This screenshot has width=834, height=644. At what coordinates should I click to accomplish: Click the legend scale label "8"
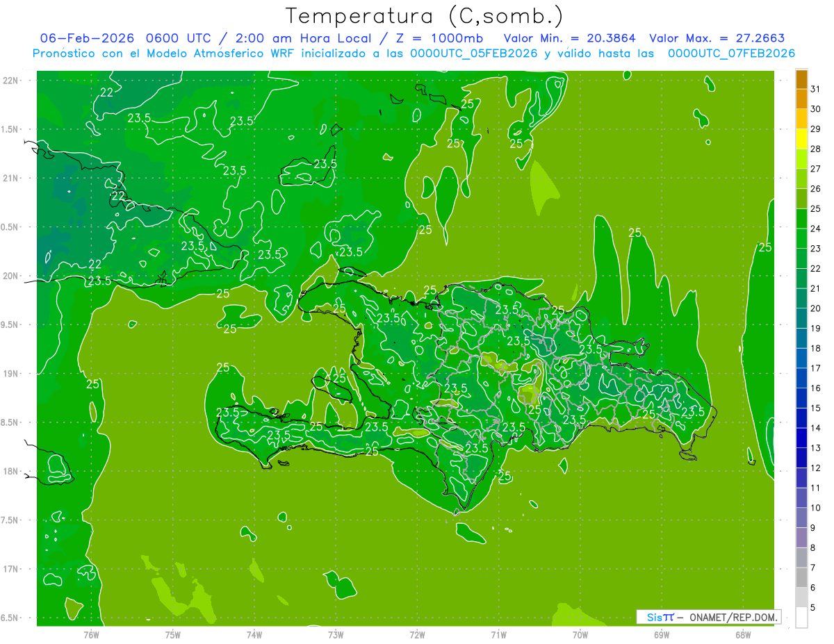tap(812, 547)
